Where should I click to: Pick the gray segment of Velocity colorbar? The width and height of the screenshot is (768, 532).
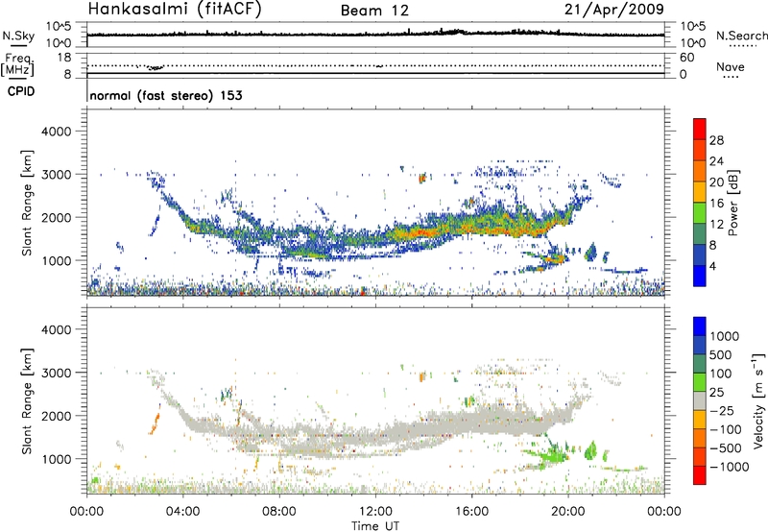[700, 400]
